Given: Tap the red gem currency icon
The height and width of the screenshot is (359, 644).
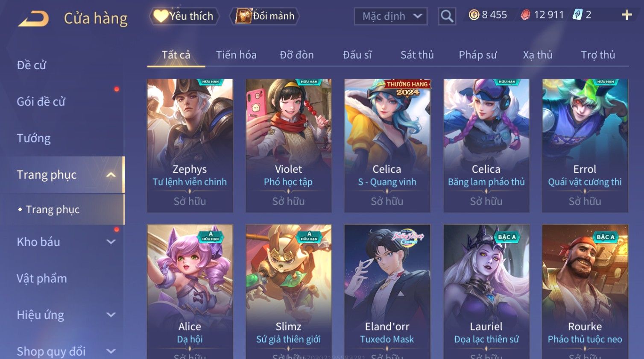Looking at the screenshot, I should pos(525,15).
